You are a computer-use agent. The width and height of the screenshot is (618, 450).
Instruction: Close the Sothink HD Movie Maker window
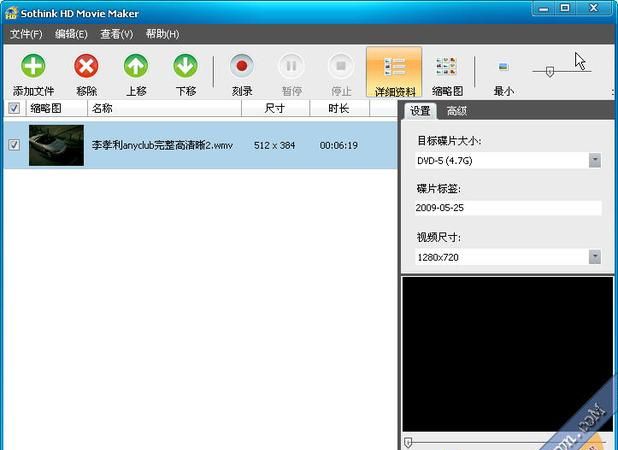point(594,8)
